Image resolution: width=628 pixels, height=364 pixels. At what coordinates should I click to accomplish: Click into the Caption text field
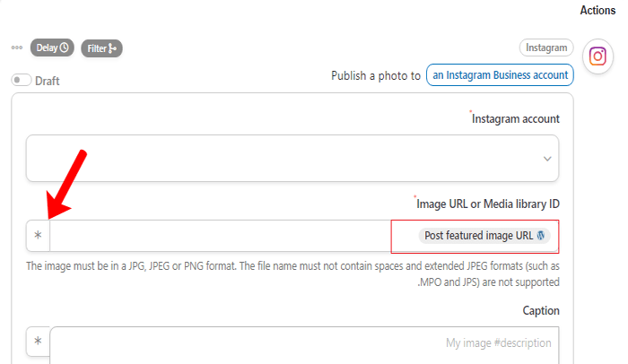(x=303, y=343)
